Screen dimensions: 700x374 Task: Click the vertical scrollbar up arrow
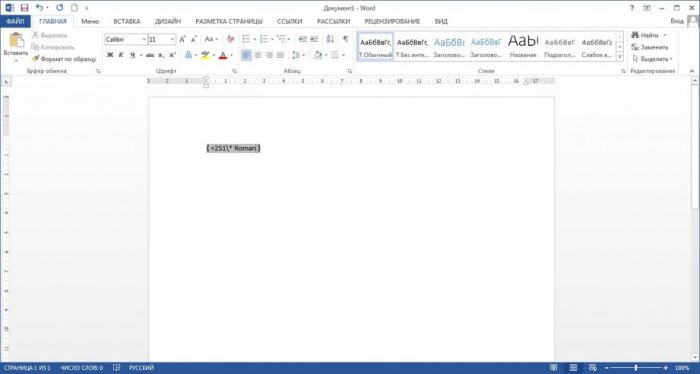[x=695, y=81]
